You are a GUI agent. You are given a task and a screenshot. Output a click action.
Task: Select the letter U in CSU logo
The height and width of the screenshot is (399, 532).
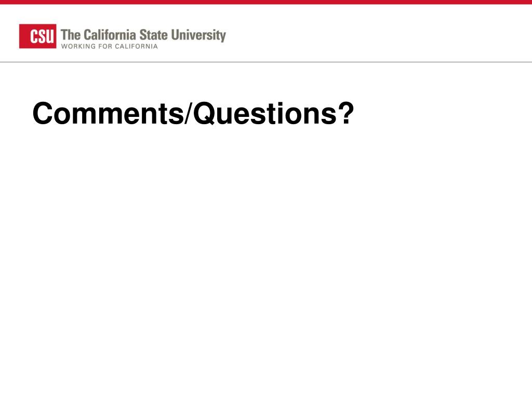point(49,36)
